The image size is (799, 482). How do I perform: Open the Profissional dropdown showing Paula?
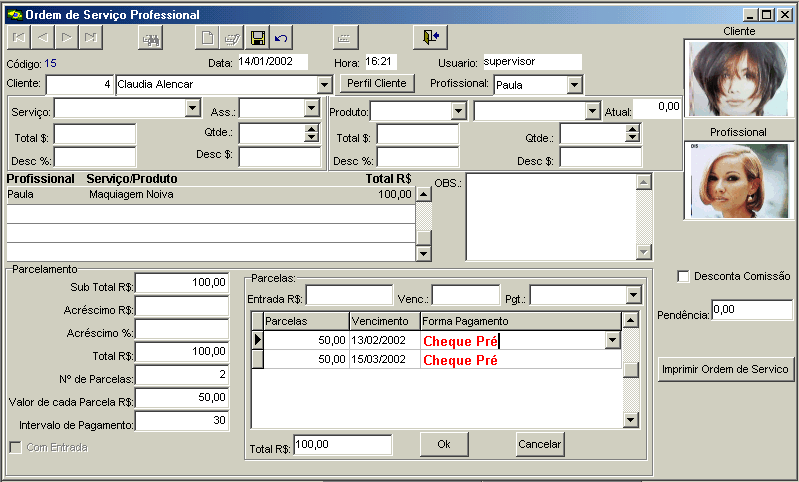pyautogui.click(x=574, y=85)
